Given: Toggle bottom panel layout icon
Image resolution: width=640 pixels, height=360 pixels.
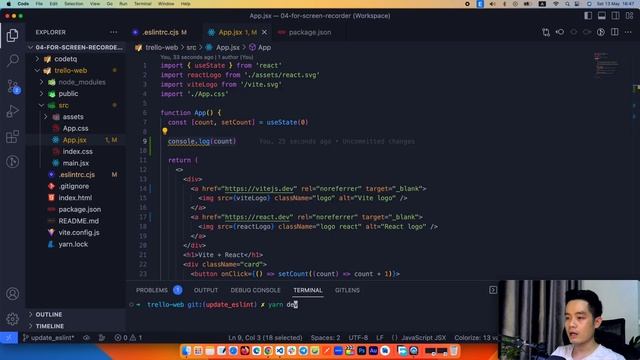Looking at the screenshot, I should (602, 16).
